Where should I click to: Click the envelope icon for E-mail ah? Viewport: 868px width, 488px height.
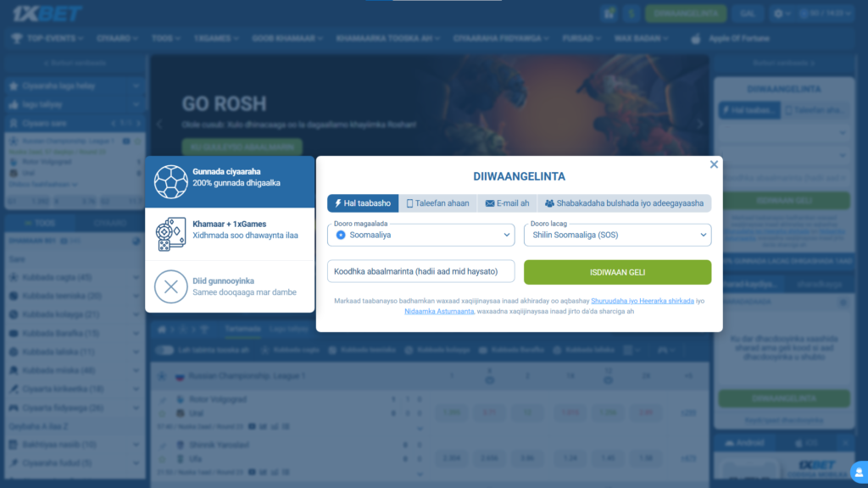point(489,203)
